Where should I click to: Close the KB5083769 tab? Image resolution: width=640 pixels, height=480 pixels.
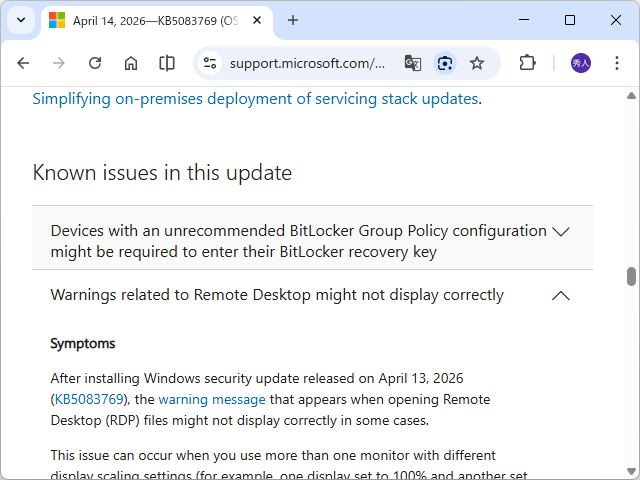coord(258,20)
